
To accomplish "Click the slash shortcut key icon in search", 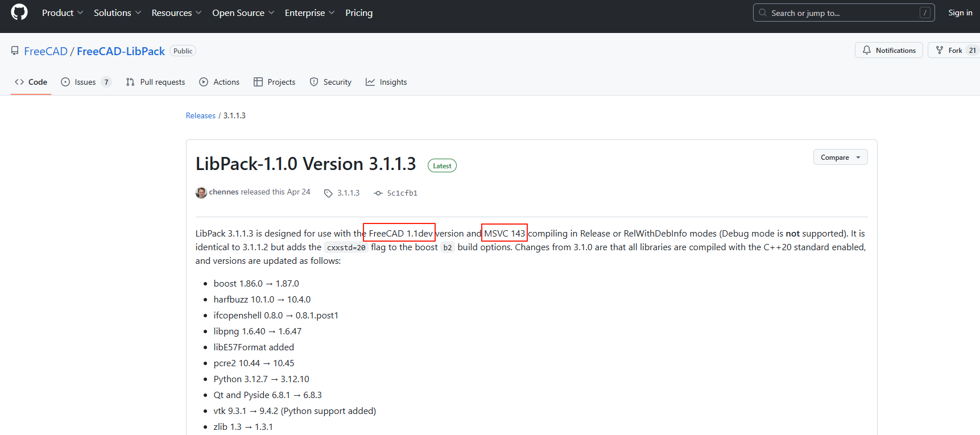I will click(x=925, y=13).
